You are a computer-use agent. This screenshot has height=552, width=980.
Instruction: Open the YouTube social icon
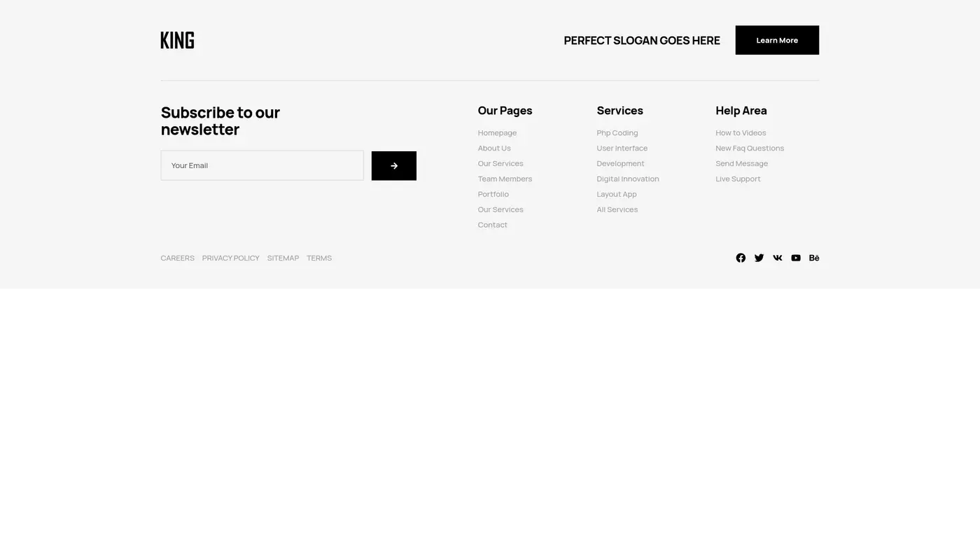pyautogui.click(x=796, y=258)
